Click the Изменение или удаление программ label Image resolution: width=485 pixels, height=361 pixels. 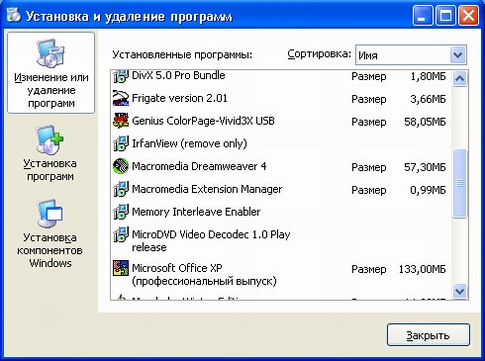point(51,90)
